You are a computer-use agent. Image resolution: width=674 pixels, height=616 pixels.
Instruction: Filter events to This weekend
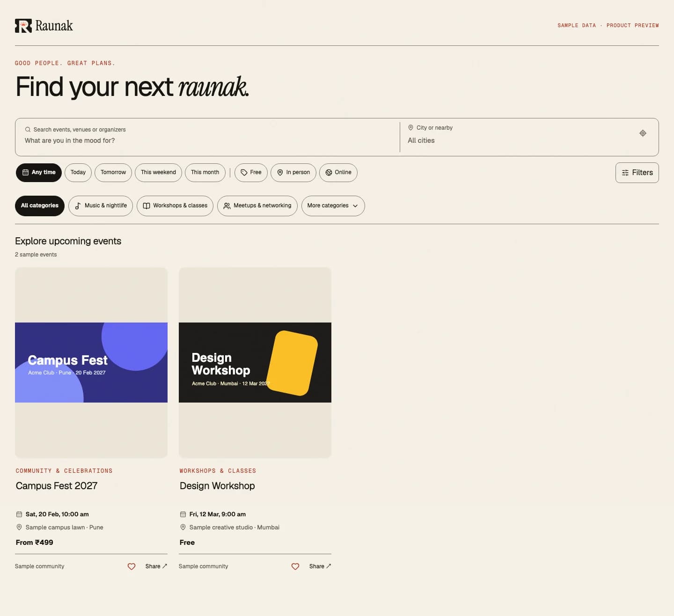(159, 173)
